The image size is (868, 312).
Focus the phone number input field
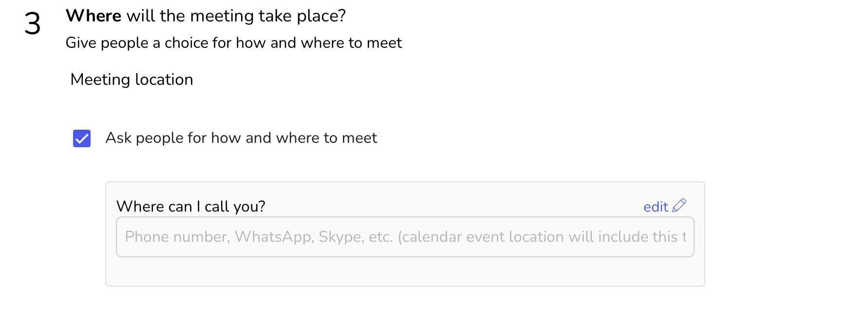(405, 237)
